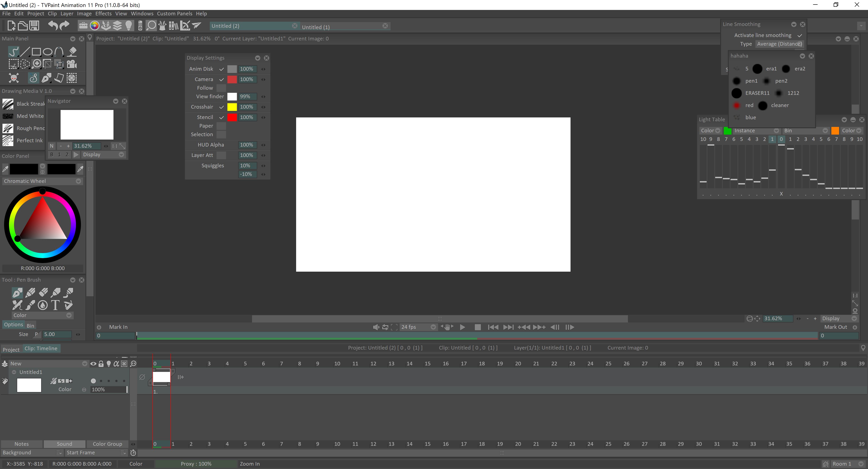Choose the pencil brush in Tool panel

click(x=30, y=293)
